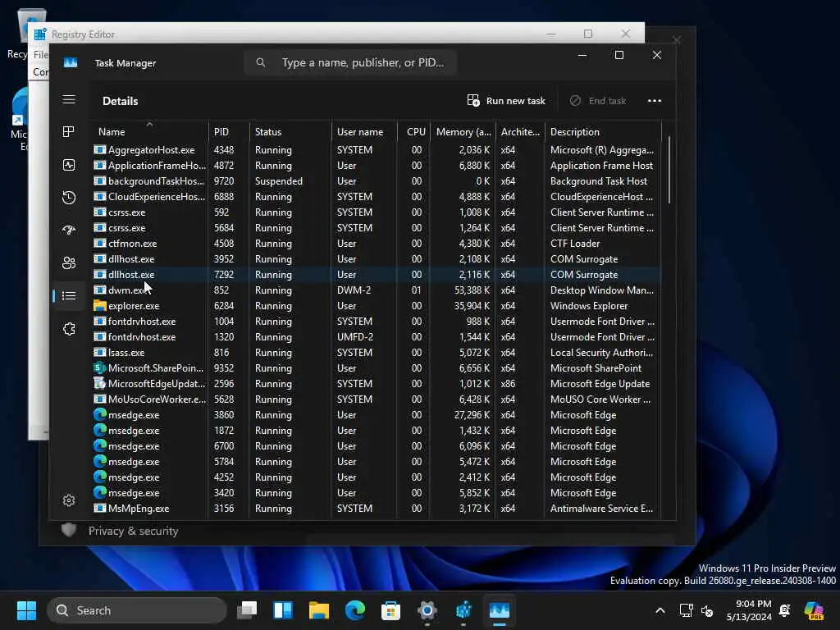
Task: Show hidden system tray icons chevron
Action: [x=660, y=610]
